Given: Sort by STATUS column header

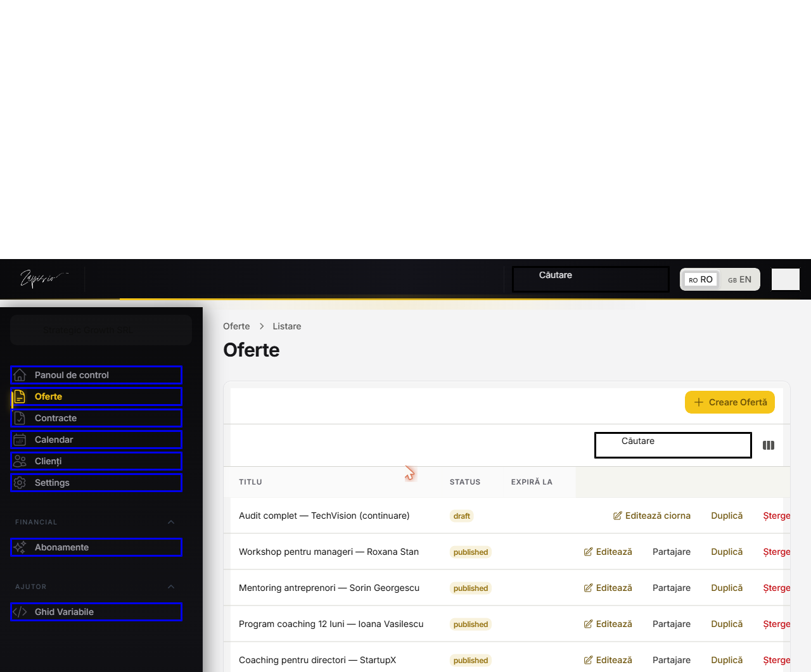Looking at the screenshot, I should [x=465, y=482].
